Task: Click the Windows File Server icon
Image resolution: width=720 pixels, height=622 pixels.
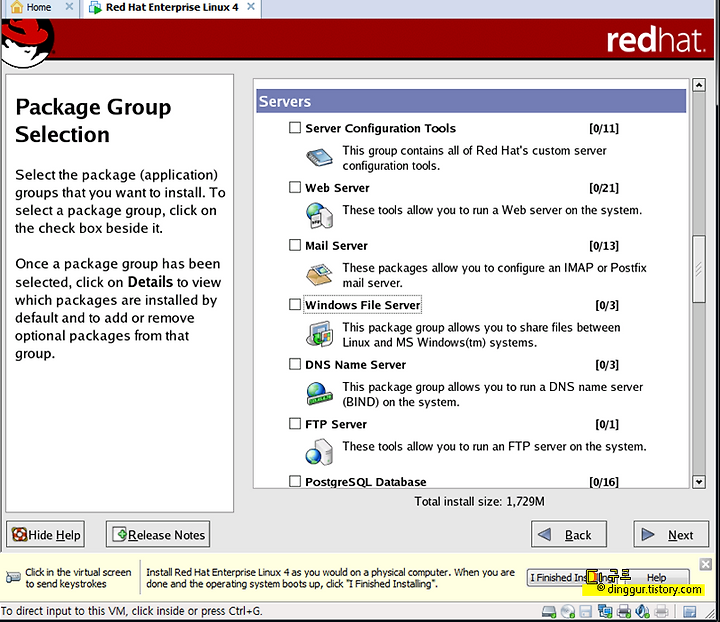Action: pos(319,334)
